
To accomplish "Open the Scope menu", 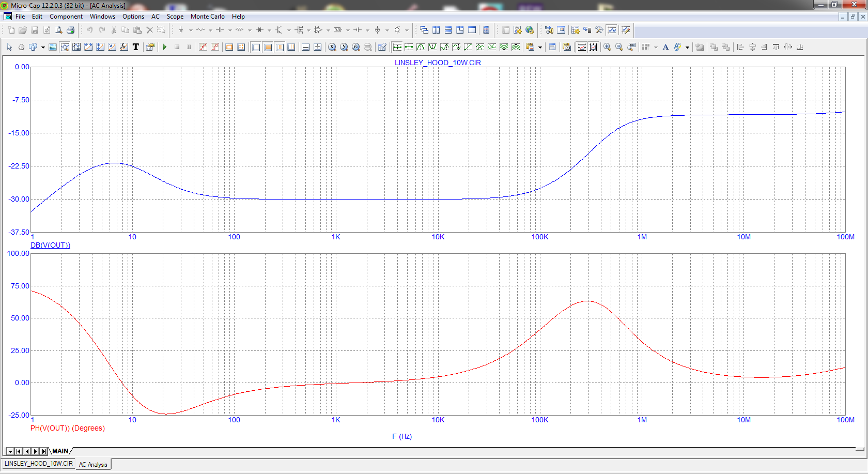I will click(175, 17).
